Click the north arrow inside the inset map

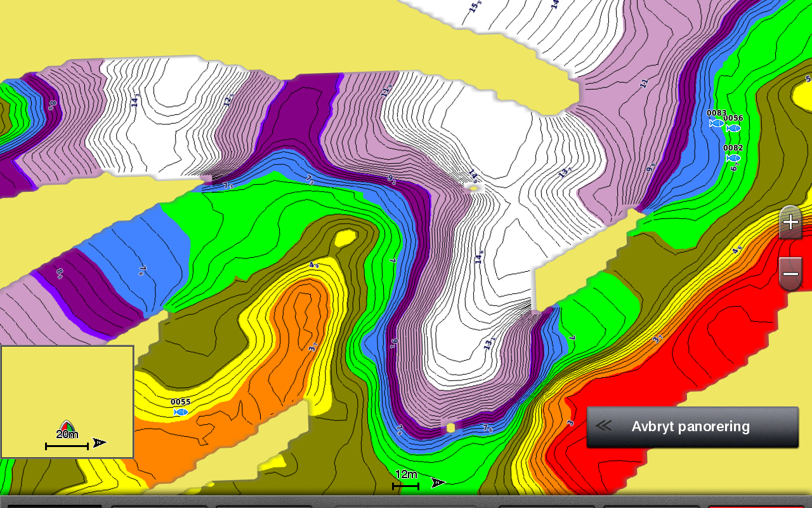pyautogui.click(x=100, y=443)
